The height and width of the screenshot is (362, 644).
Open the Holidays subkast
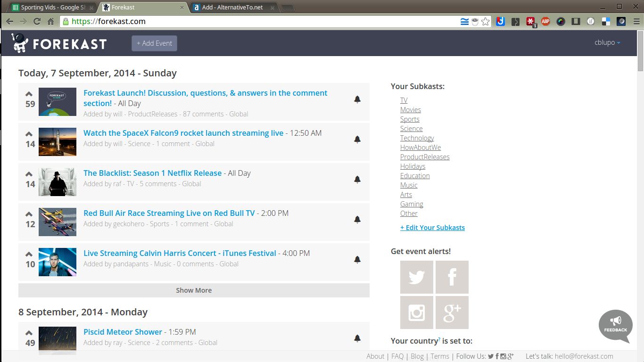(x=413, y=166)
